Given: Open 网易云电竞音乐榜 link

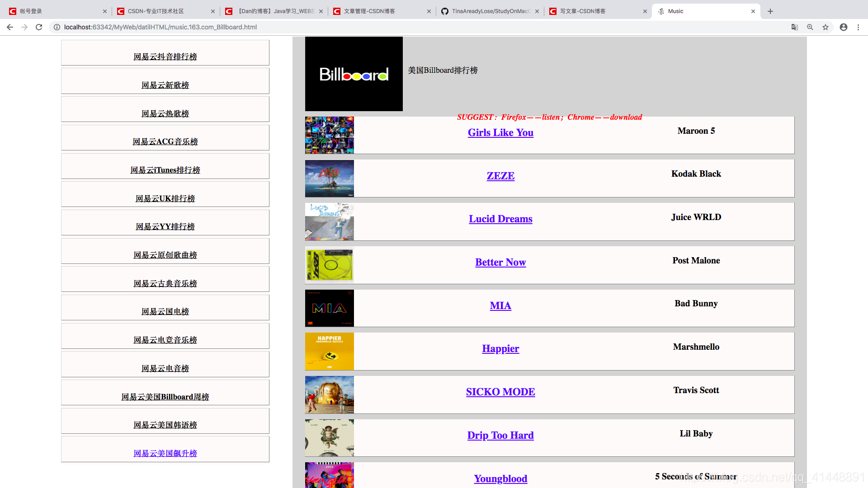Looking at the screenshot, I should [x=165, y=340].
